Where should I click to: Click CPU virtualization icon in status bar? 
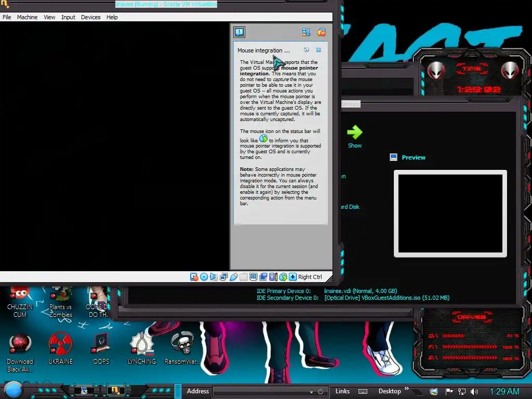273,277
